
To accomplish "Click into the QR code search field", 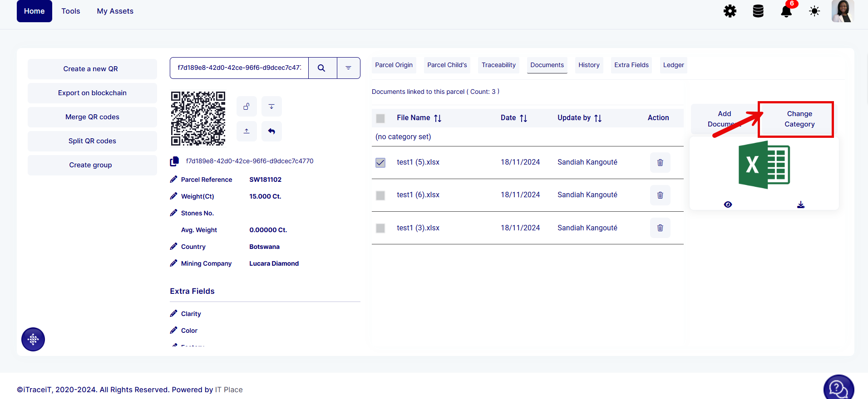I will click(239, 68).
